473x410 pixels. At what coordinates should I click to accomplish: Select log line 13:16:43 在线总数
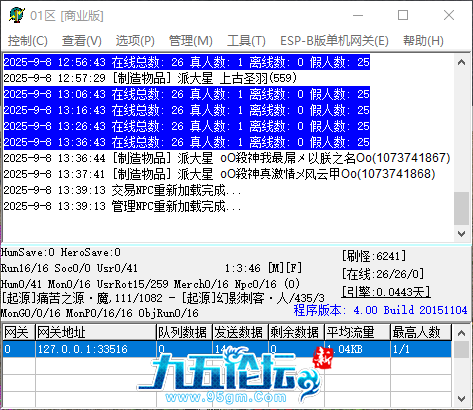click(x=187, y=110)
